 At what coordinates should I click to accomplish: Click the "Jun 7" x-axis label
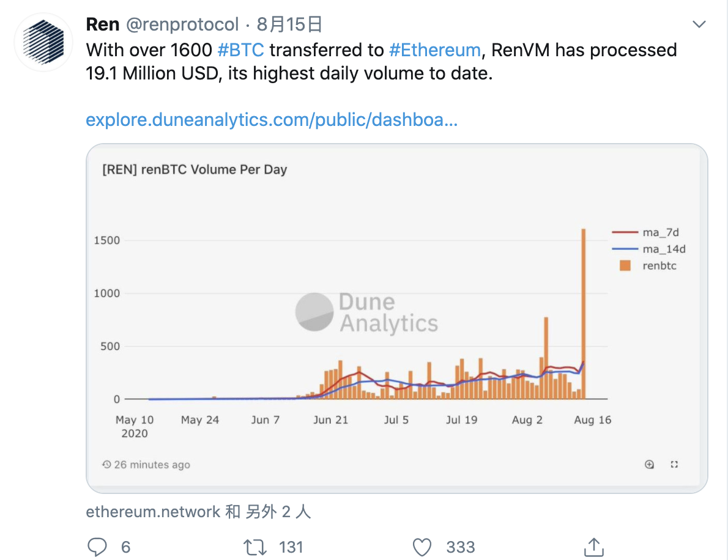tap(265, 420)
